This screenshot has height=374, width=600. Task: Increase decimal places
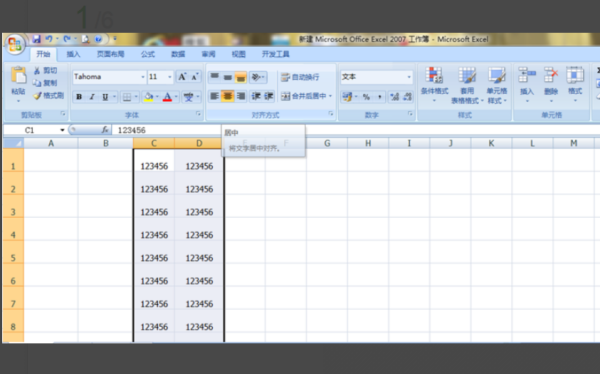click(395, 97)
